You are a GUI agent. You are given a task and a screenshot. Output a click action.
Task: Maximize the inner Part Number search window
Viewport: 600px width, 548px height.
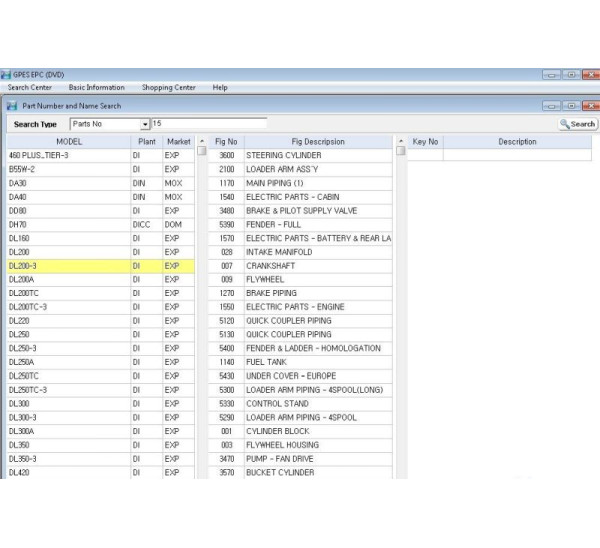coord(570,106)
